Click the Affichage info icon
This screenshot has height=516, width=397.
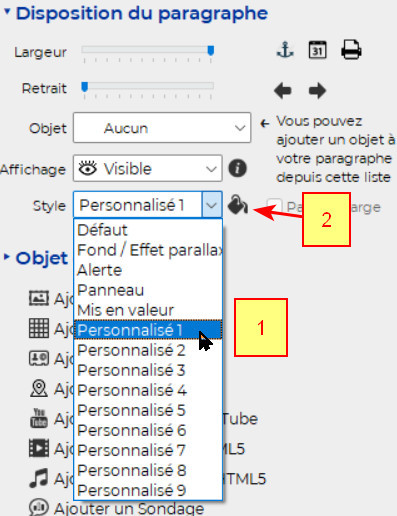pyautogui.click(x=238, y=168)
